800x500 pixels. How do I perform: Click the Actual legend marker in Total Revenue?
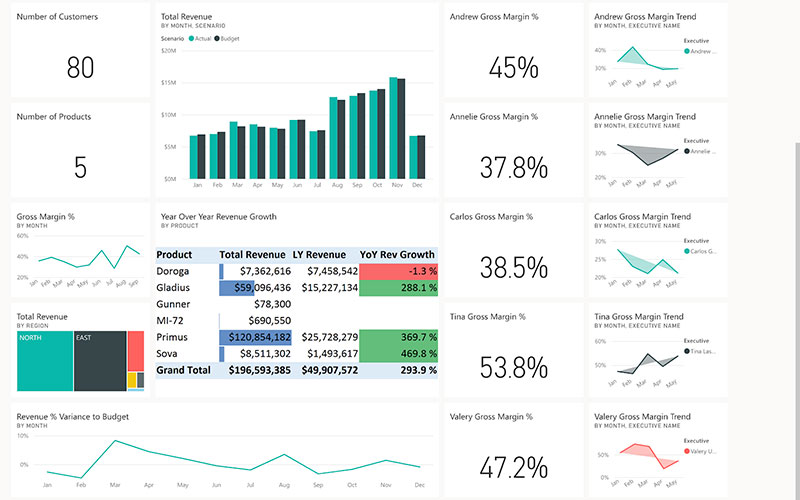(192, 38)
